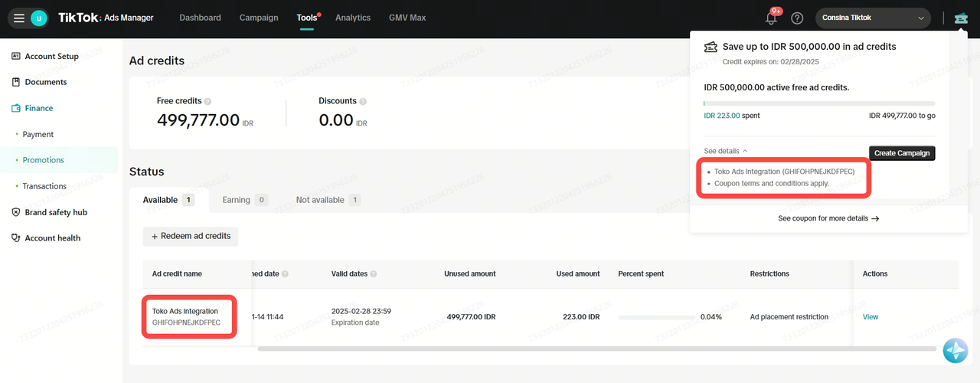980x383 pixels.
Task: Click the info icon next to Free credits
Action: coord(208,101)
